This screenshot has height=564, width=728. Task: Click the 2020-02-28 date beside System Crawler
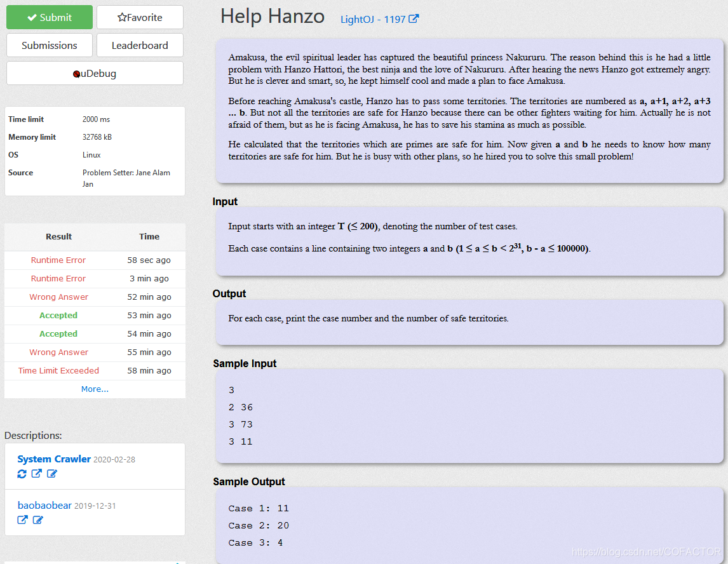click(x=114, y=460)
